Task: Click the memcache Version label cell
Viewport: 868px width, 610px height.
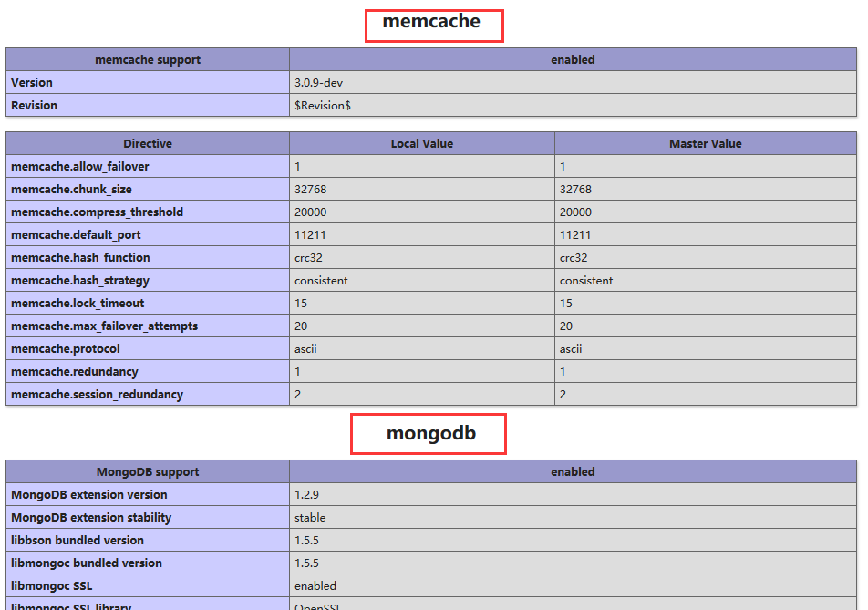Action: click(x=148, y=82)
